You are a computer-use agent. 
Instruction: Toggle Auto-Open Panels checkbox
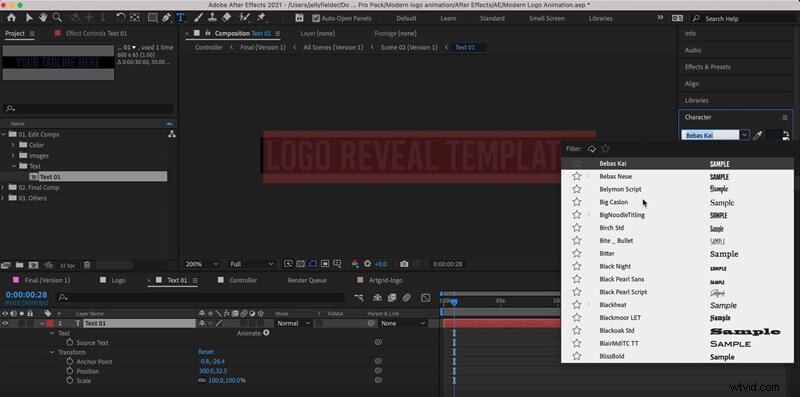316,18
